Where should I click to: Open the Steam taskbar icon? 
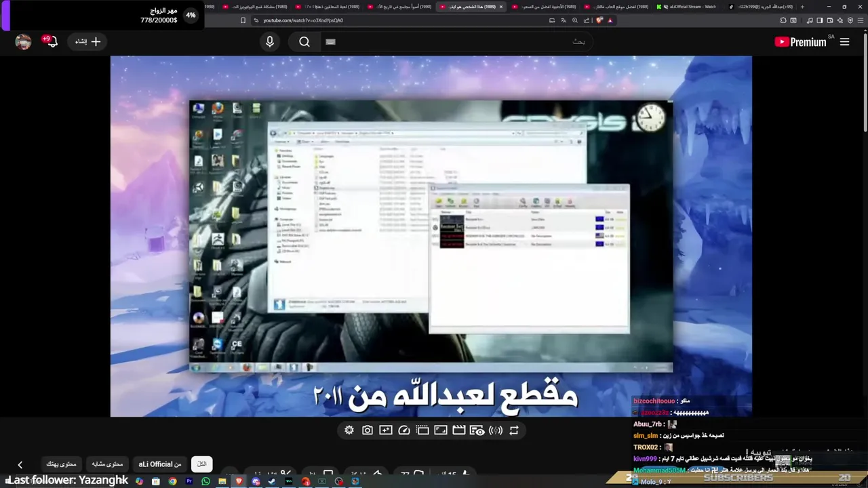pos(272,481)
